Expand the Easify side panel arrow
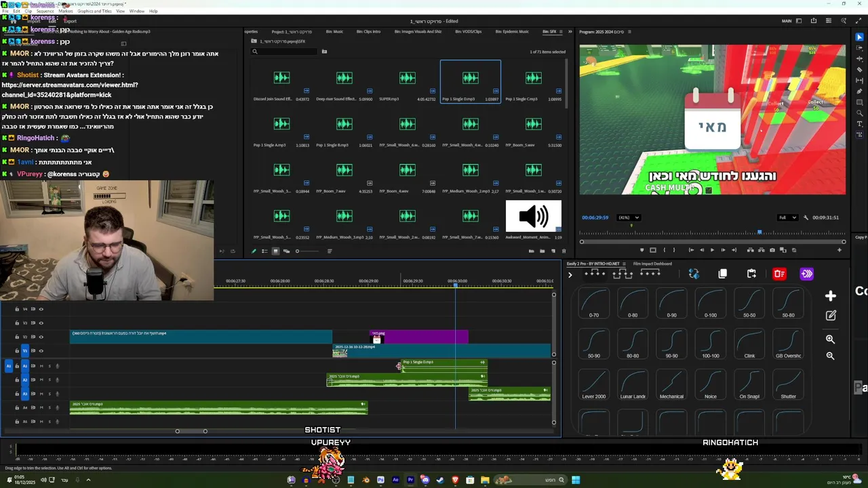 [x=570, y=274]
